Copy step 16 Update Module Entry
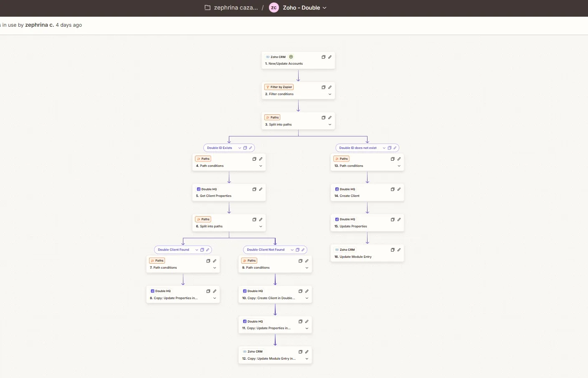The image size is (588, 378). [393, 250]
